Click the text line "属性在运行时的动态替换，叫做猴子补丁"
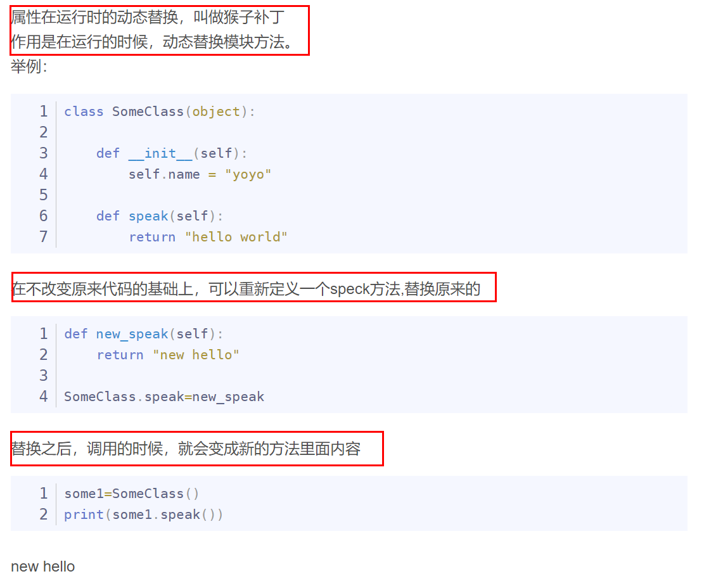Viewport: 704px width, 588px height. click(x=147, y=18)
